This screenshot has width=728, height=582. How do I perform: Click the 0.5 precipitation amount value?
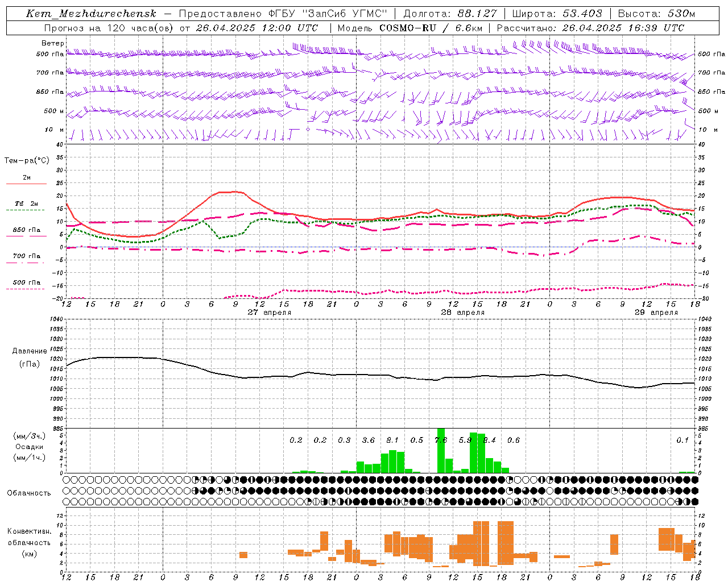pyautogui.click(x=417, y=440)
